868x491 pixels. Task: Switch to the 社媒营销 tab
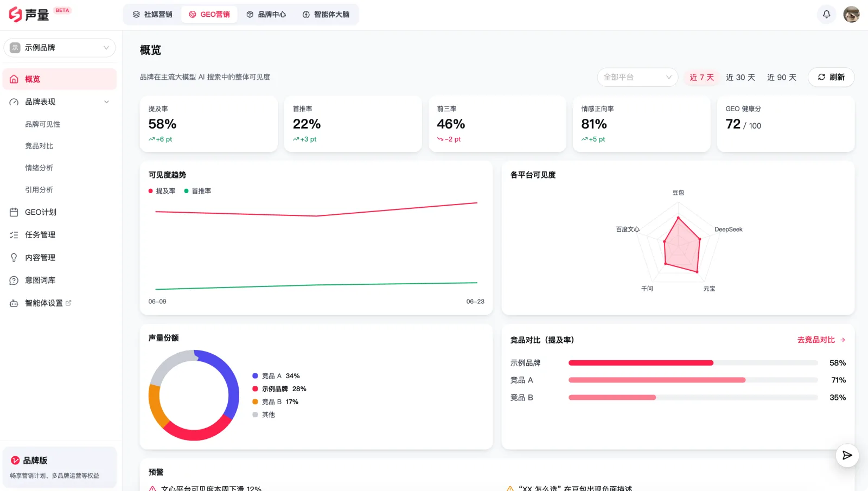[x=152, y=15]
